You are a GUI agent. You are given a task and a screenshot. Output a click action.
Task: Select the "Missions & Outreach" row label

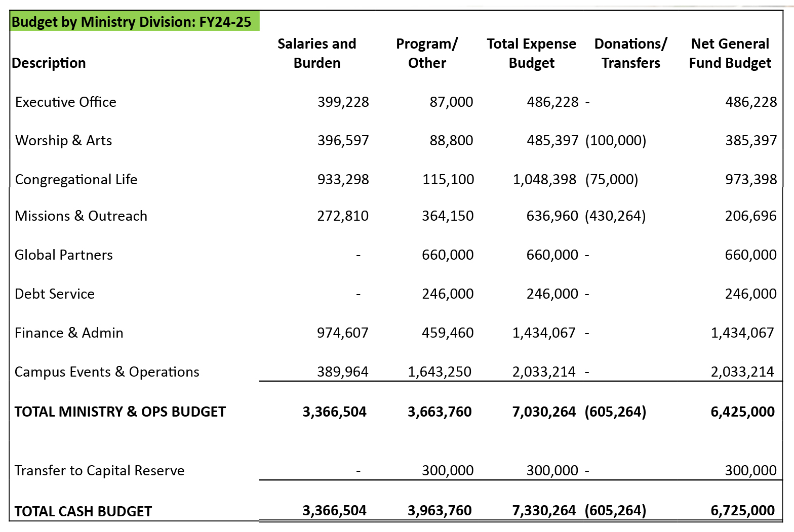pos(81,216)
